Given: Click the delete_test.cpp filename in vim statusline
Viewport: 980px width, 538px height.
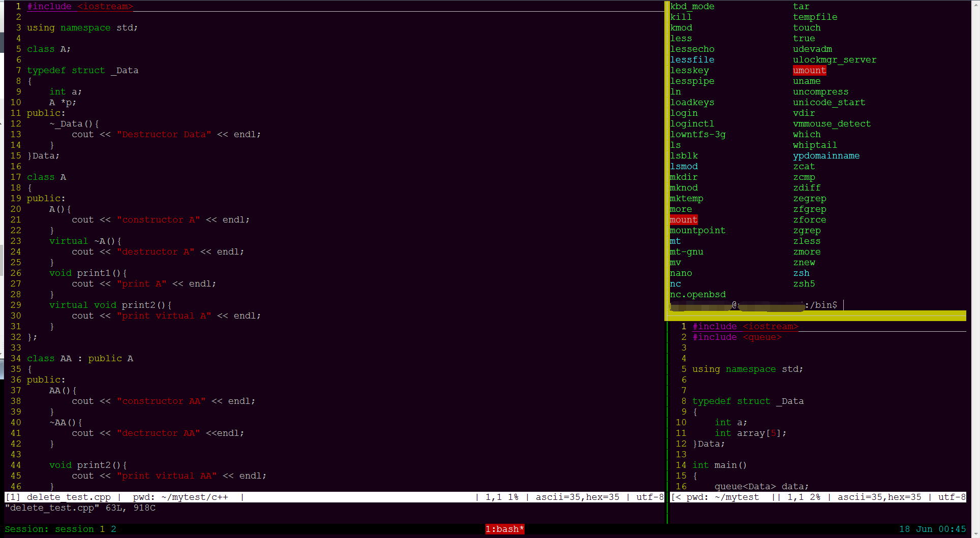Looking at the screenshot, I should click(x=69, y=497).
